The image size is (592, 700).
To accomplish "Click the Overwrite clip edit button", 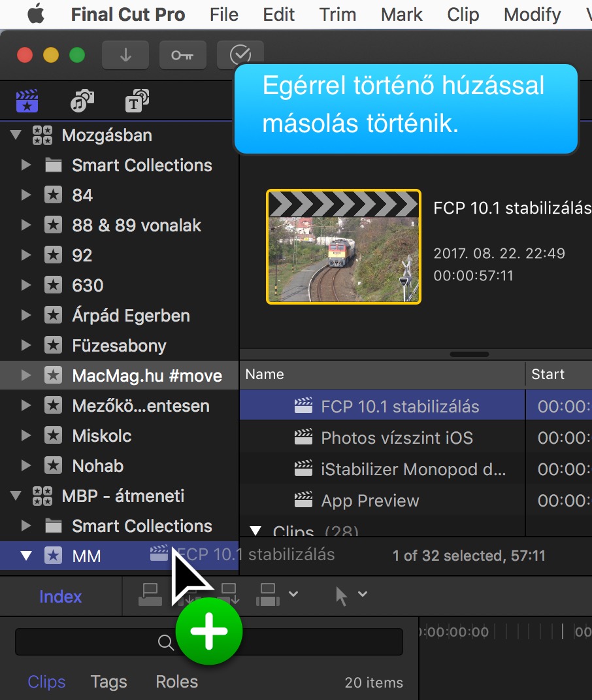I will (x=267, y=594).
